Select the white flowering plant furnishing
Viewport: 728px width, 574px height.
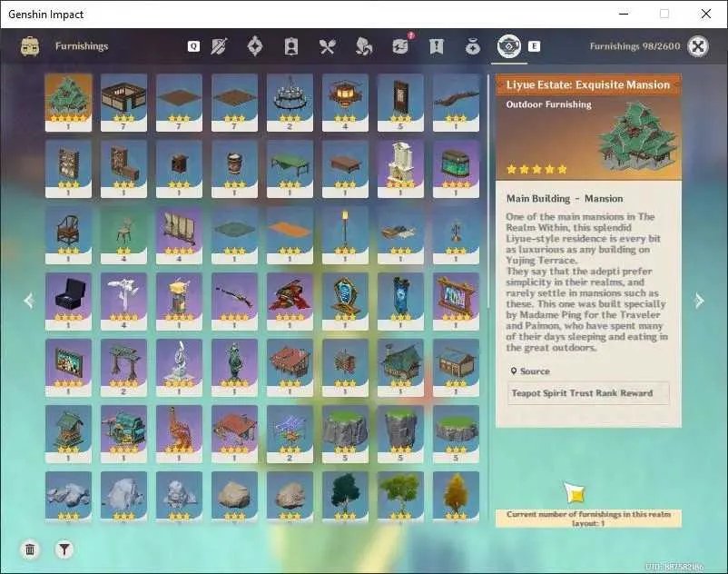point(123,302)
